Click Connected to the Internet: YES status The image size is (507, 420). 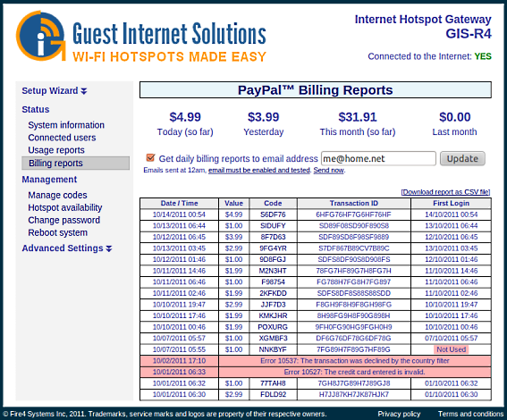(429, 56)
